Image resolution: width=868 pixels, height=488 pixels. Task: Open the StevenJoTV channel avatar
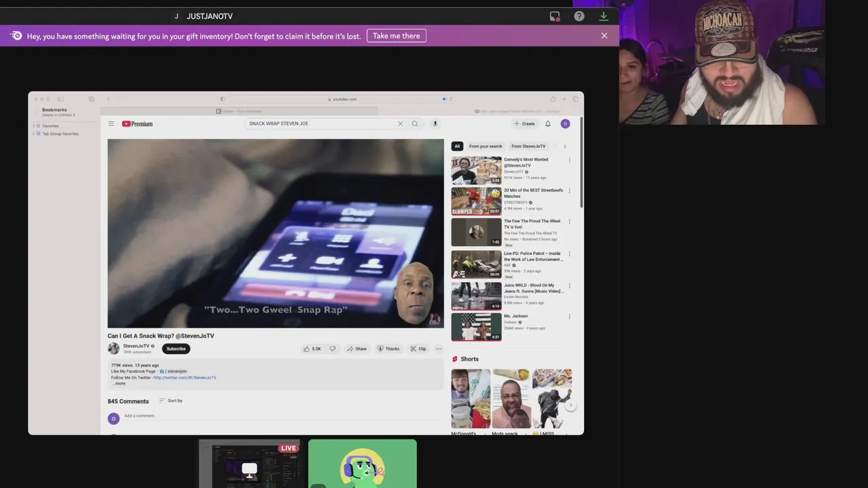pyautogui.click(x=113, y=348)
